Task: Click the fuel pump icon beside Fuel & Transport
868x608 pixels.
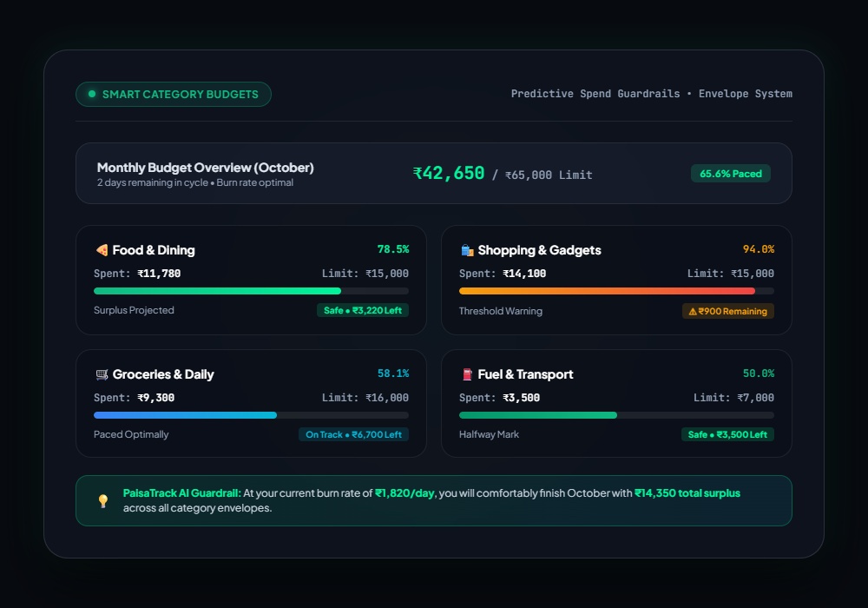Action: [467, 375]
